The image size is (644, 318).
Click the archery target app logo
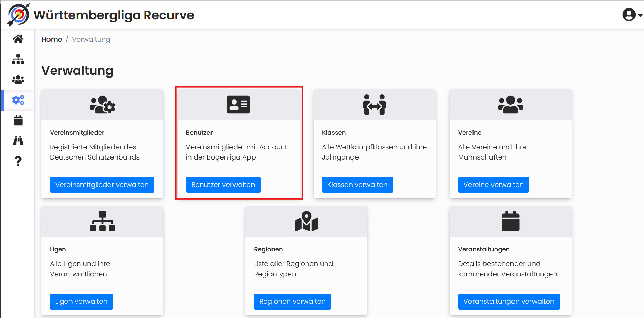[x=18, y=15]
